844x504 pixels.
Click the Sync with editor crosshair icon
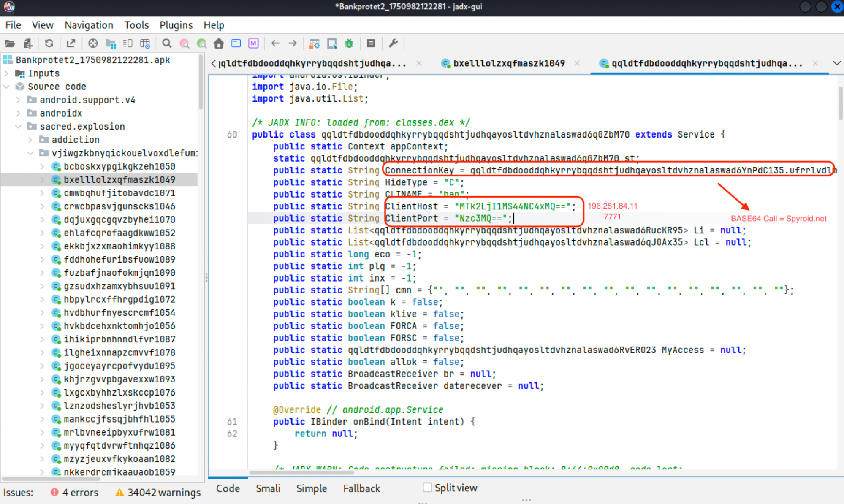click(x=93, y=43)
